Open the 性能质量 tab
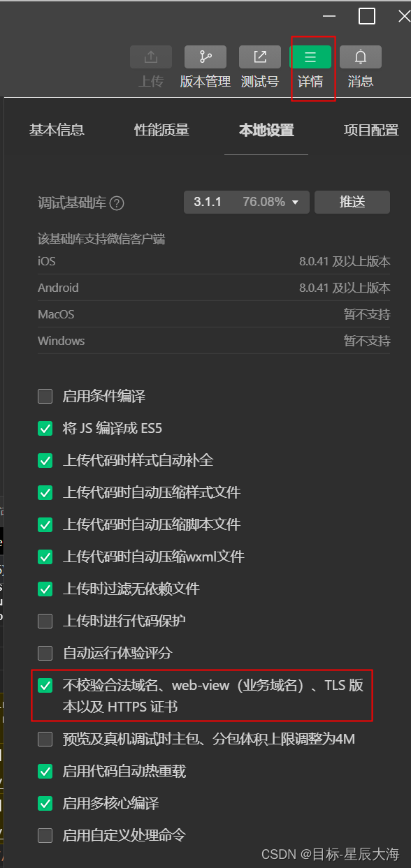This screenshot has height=868, width=411. click(161, 130)
